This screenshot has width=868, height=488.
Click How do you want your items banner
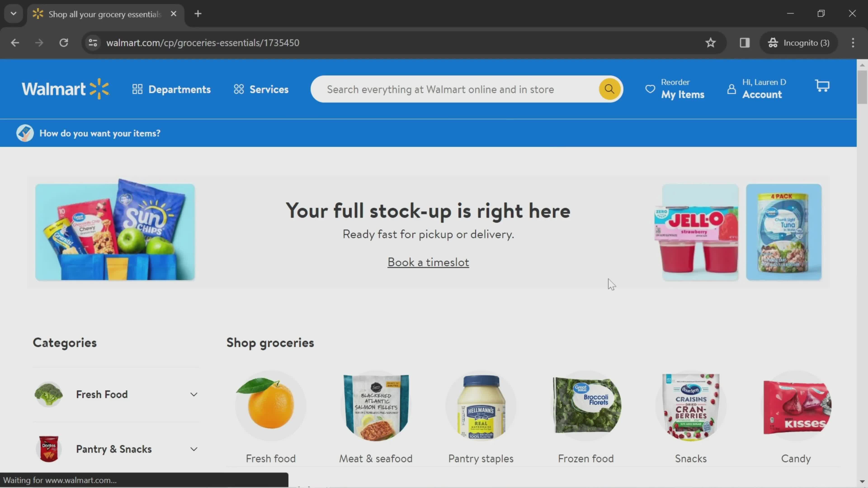coord(88,133)
